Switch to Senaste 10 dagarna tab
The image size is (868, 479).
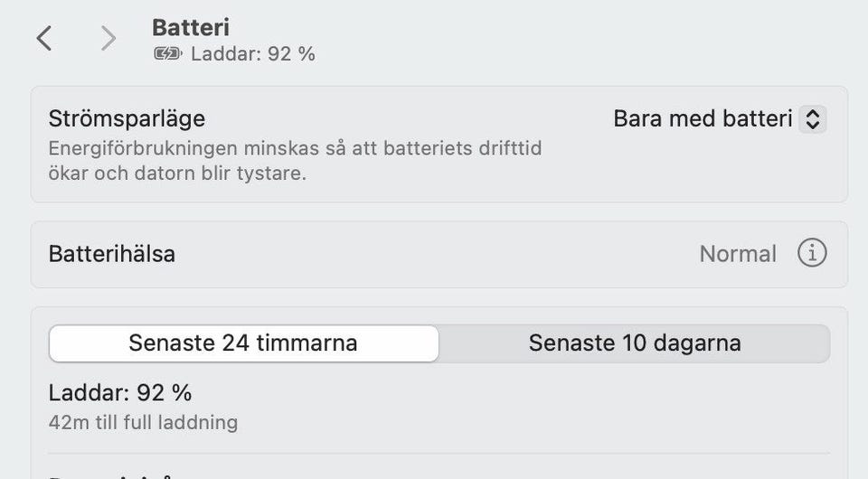[635, 343]
